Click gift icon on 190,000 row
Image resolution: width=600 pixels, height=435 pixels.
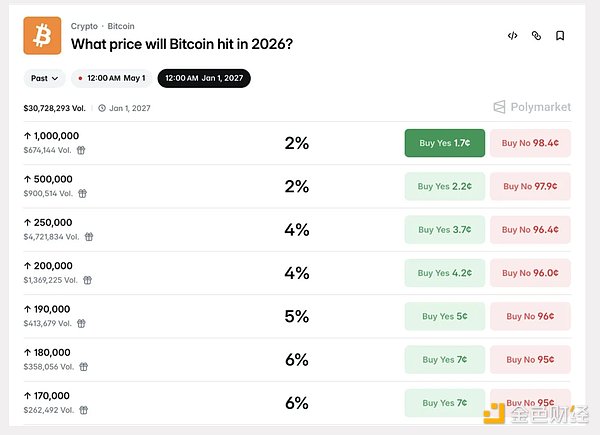click(81, 323)
